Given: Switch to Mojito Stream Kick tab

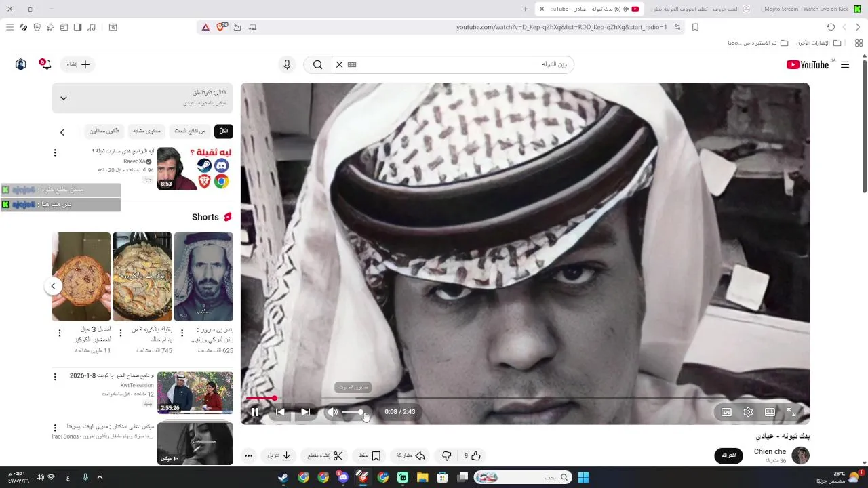Looking at the screenshot, I should [x=812, y=9].
